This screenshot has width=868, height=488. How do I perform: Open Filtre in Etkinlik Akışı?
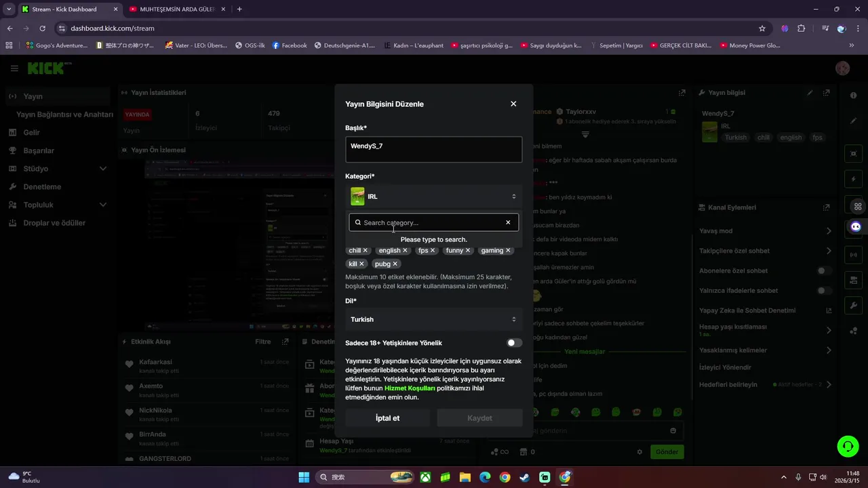tap(263, 342)
